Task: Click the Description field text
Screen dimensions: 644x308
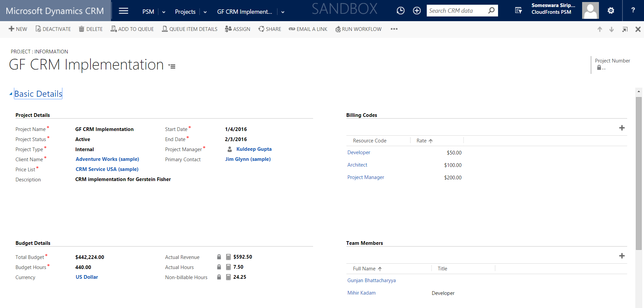Action: click(x=123, y=179)
